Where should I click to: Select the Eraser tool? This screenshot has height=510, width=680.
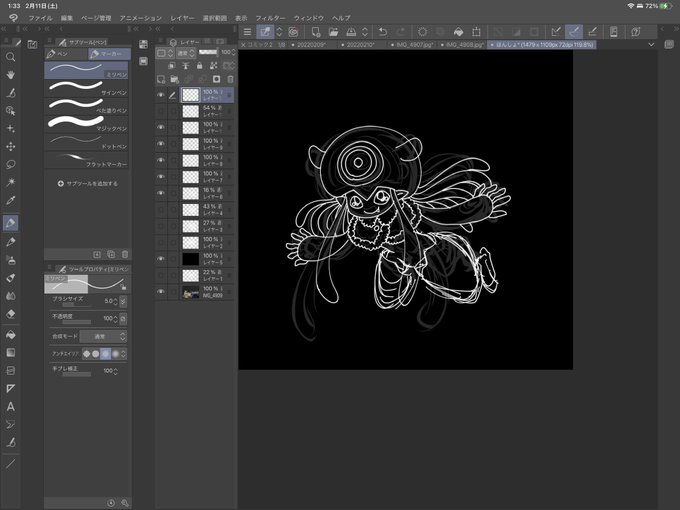point(10,314)
